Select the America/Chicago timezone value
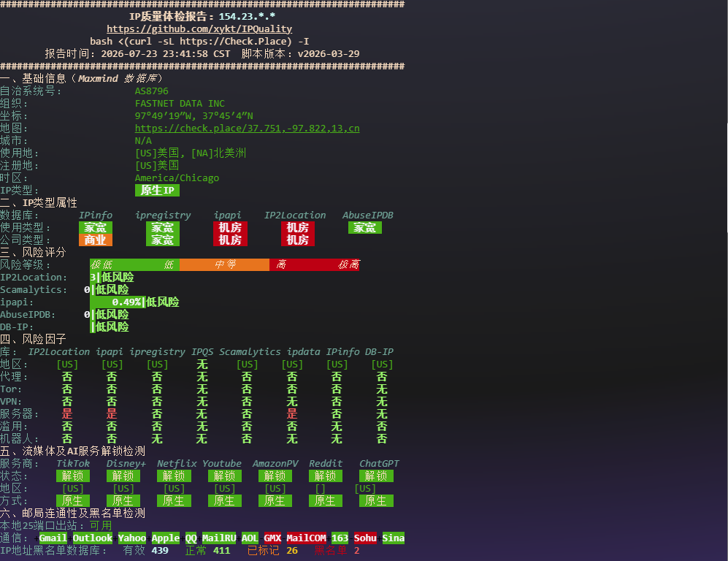 [x=177, y=178]
